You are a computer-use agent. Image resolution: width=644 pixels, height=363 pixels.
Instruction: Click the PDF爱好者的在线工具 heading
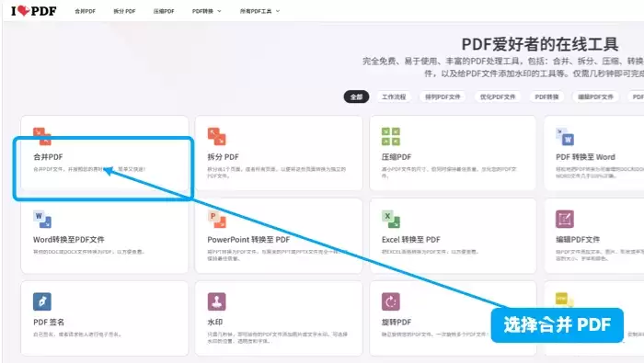click(540, 44)
